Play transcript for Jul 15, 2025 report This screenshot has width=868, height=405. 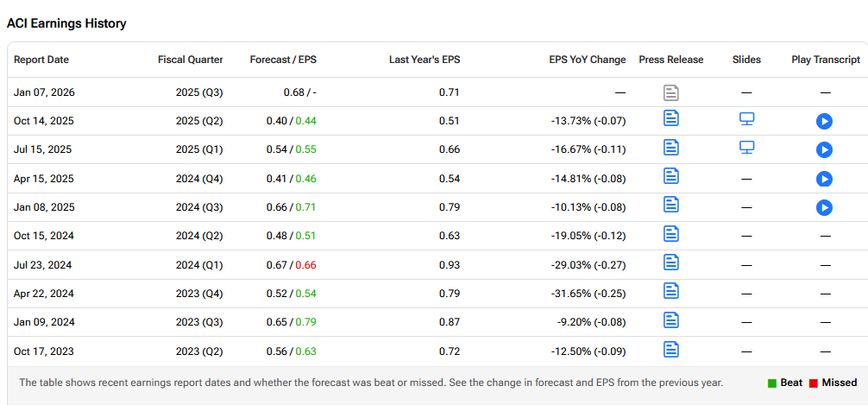tap(824, 149)
